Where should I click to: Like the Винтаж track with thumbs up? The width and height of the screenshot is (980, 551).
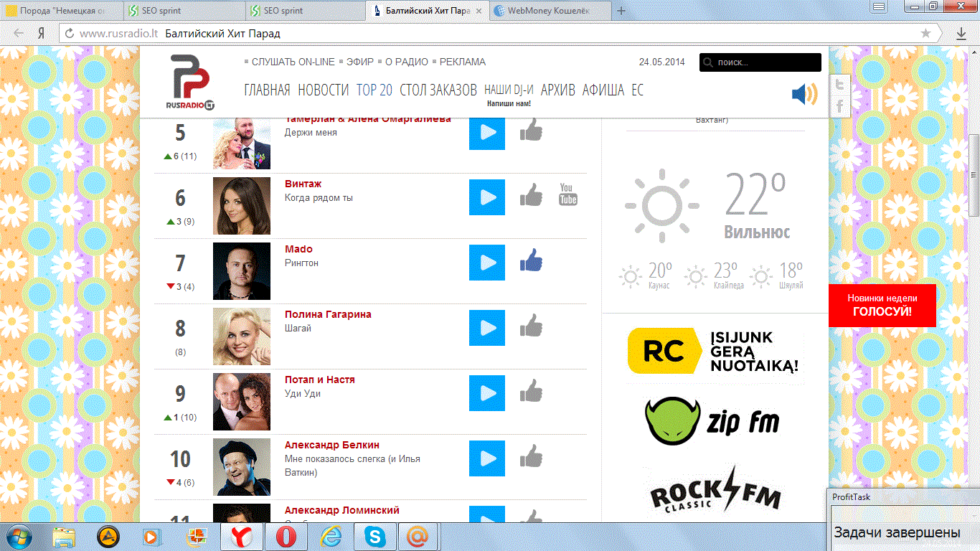pos(531,194)
